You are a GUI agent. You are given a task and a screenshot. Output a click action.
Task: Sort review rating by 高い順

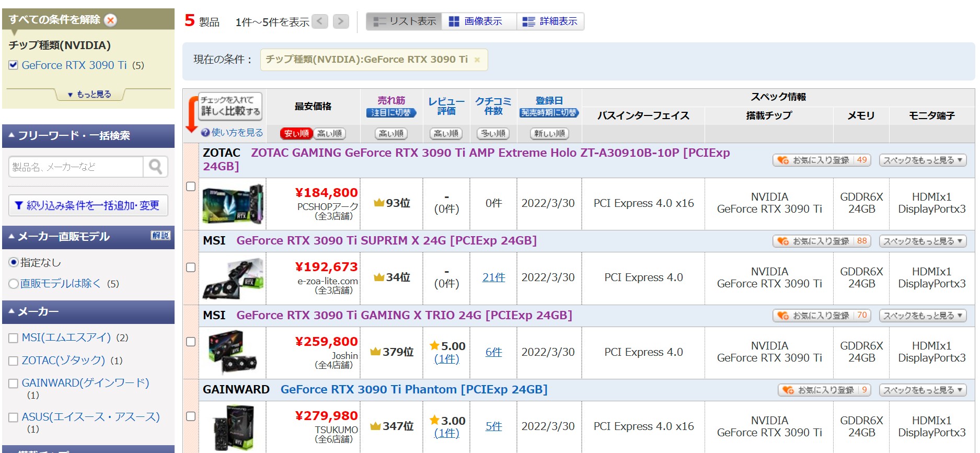click(446, 134)
